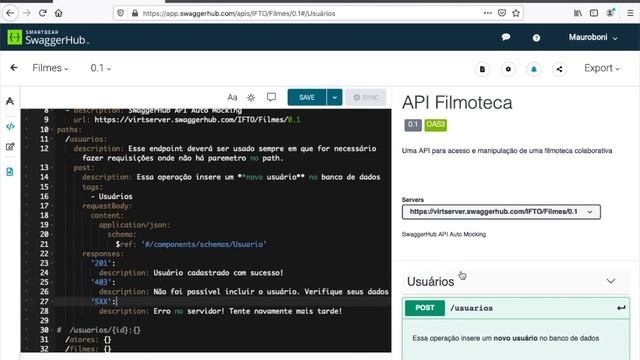The width and height of the screenshot is (640, 360).
Task: Collapse the post fold at line 13
Action: point(52,168)
